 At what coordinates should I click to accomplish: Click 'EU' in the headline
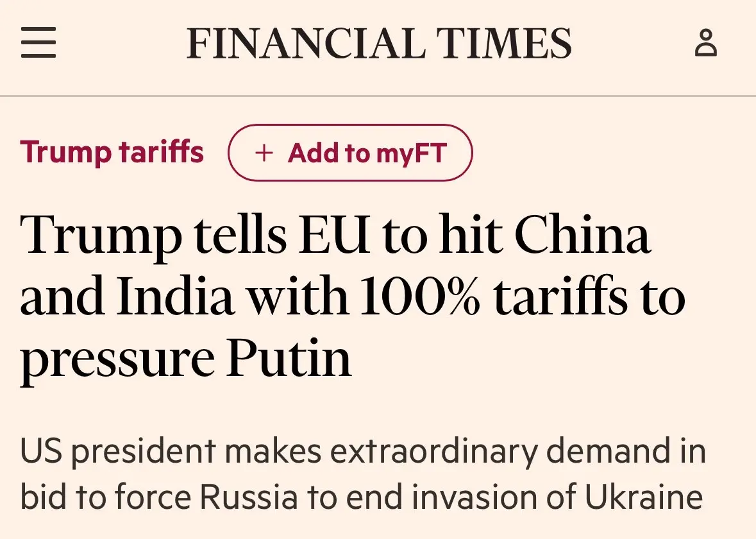(334, 235)
